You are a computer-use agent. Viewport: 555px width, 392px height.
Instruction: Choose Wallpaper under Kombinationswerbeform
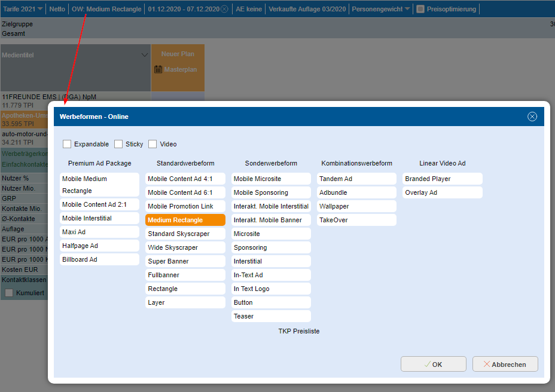(356, 206)
